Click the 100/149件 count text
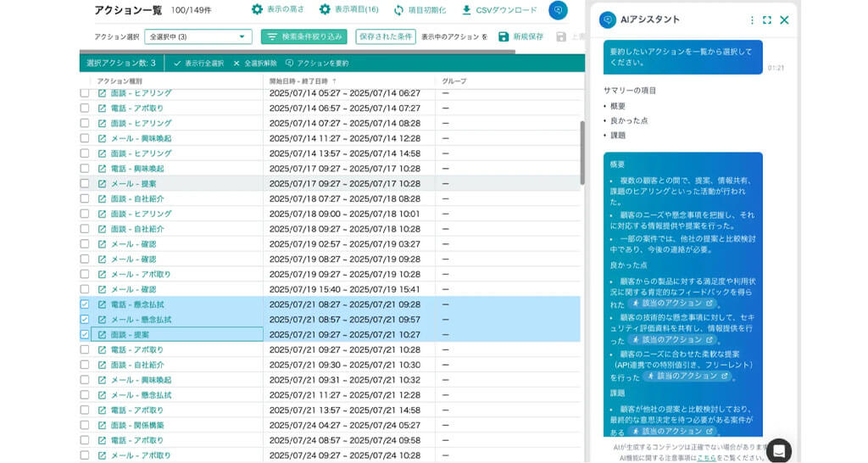868x463 pixels. coord(191,10)
